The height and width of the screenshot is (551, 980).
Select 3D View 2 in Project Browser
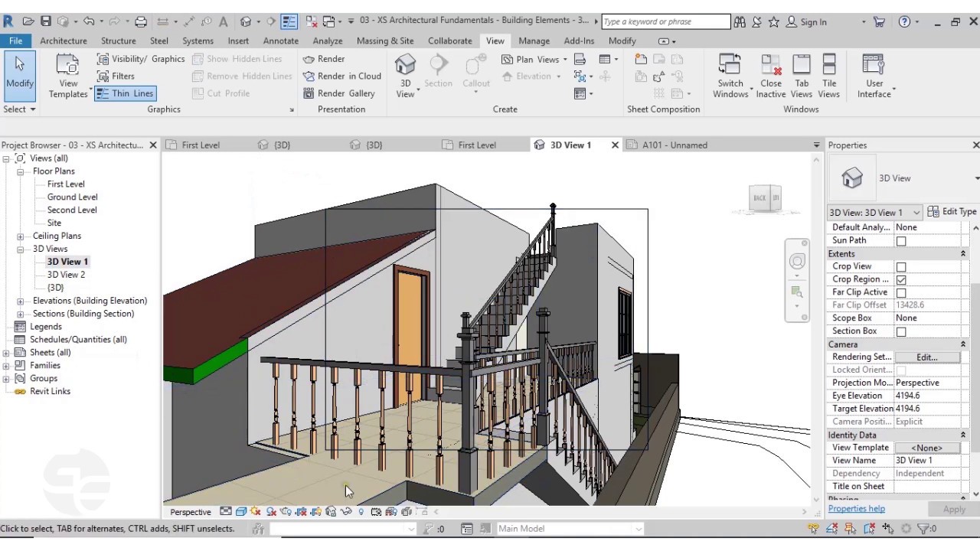(x=66, y=275)
